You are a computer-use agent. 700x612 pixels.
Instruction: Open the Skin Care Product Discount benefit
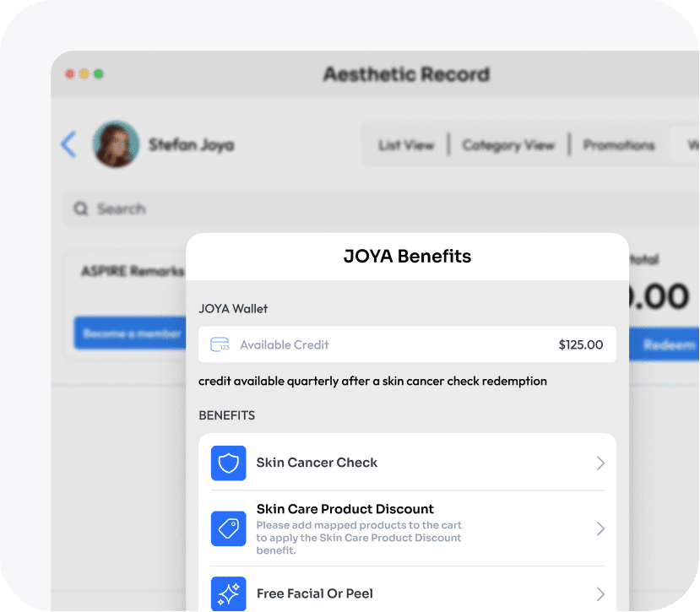click(359, 528)
